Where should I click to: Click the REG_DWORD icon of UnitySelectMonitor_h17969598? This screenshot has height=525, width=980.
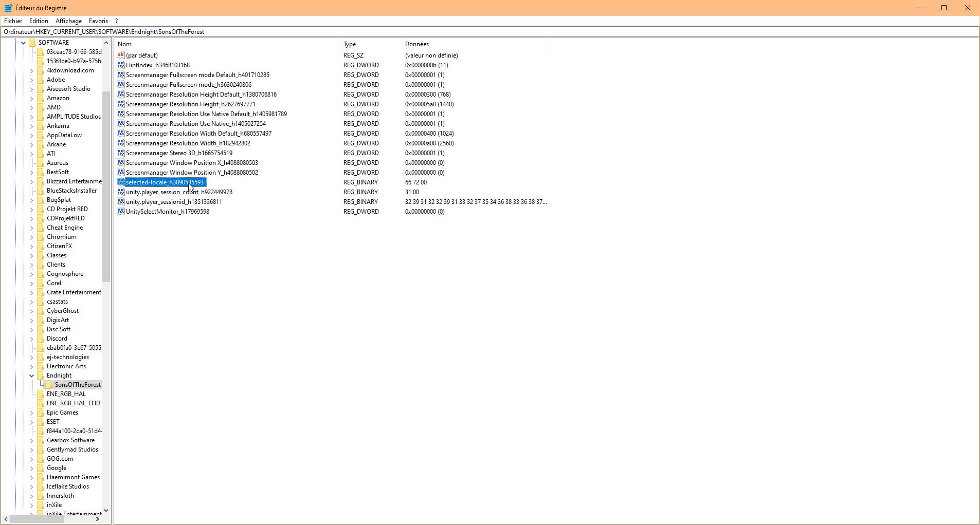pyautogui.click(x=120, y=211)
